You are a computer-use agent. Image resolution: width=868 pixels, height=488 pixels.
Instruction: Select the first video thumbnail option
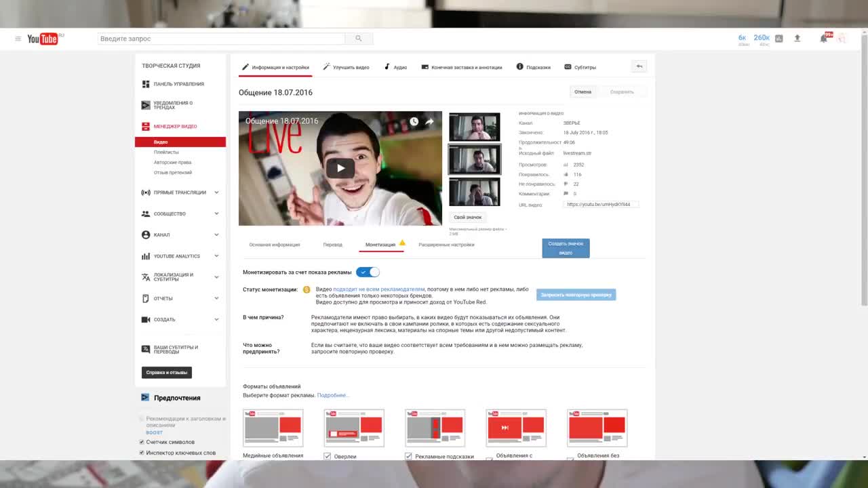click(x=475, y=127)
